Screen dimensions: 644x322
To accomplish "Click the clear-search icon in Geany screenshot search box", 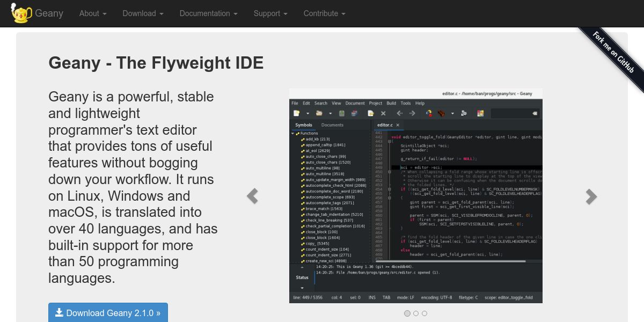I will tap(535, 113).
